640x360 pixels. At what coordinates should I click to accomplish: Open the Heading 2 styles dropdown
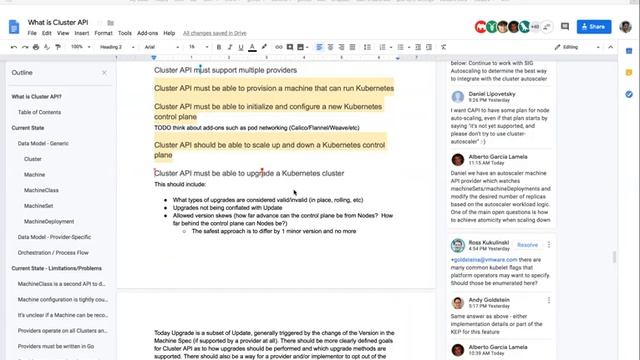click(117, 47)
